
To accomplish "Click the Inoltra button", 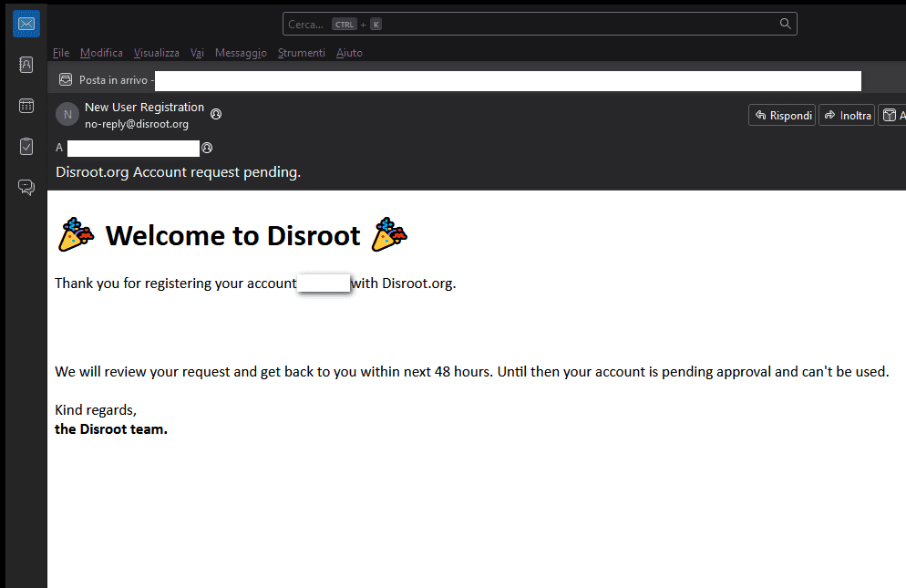I will point(847,115).
